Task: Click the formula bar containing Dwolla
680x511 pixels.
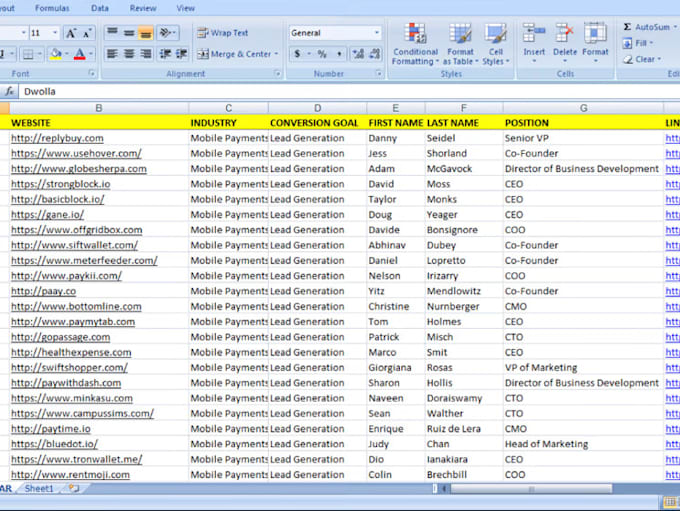Action: click(x=349, y=92)
